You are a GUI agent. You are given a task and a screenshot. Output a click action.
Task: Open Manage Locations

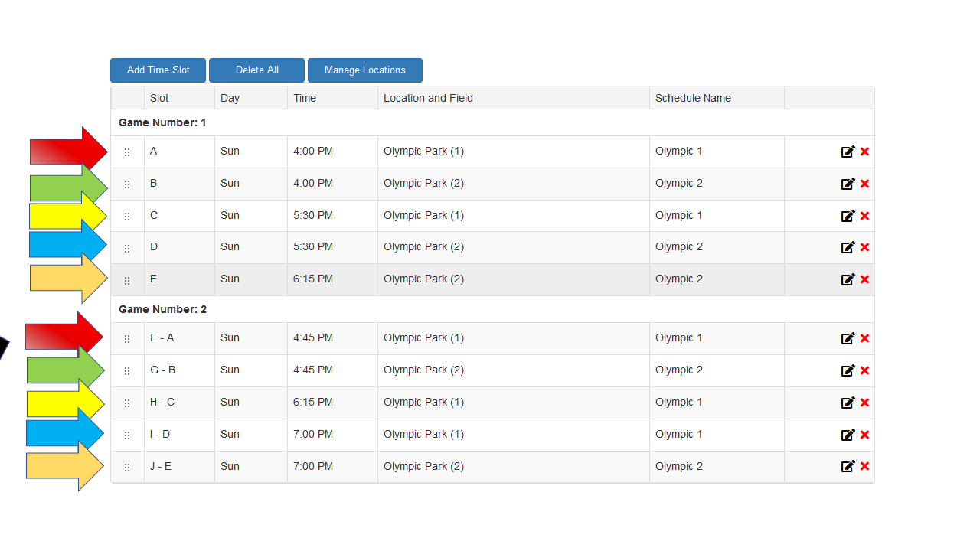tap(365, 70)
